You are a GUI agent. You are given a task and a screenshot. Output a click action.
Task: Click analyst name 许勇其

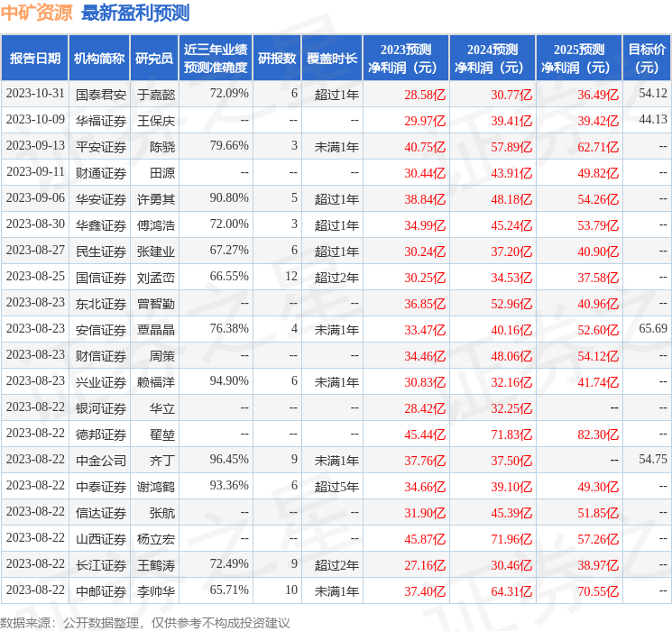coord(156,199)
